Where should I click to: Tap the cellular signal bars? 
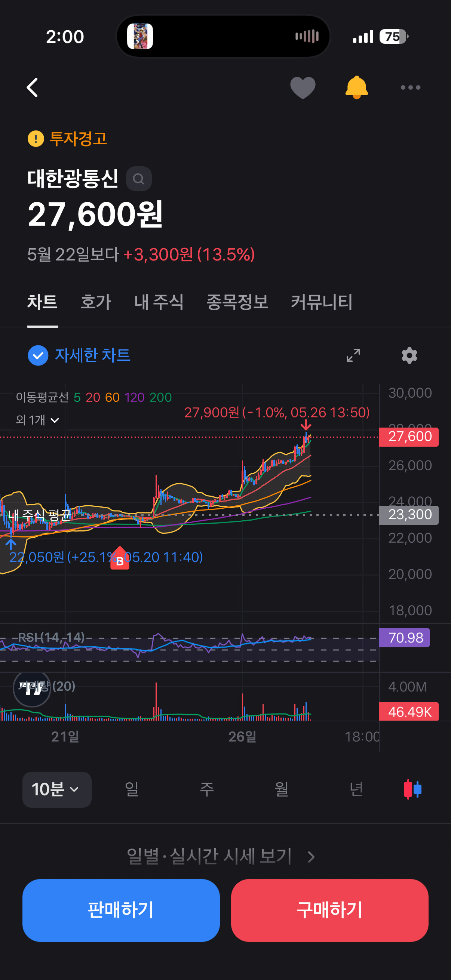pyautogui.click(x=363, y=37)
